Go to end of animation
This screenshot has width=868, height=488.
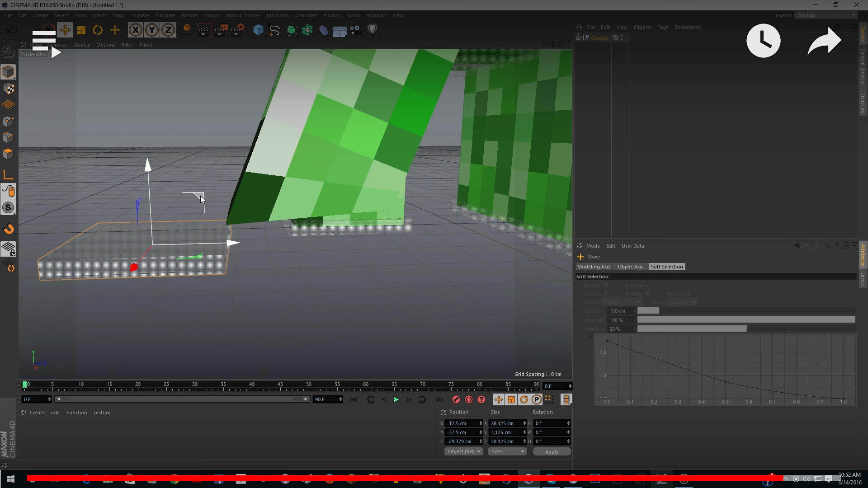click(x=439, y=399)
